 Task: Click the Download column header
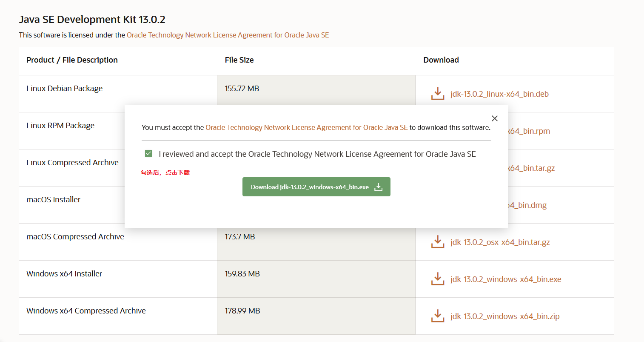point(441,60)
